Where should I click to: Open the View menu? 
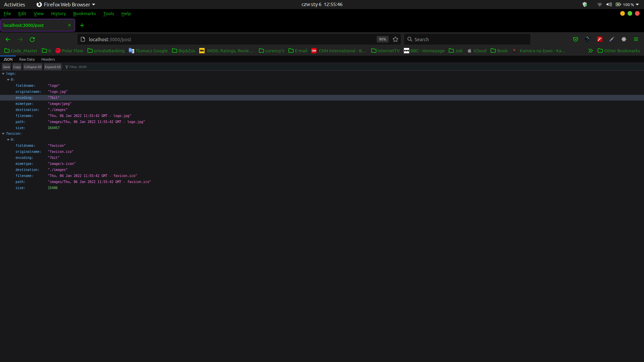39,14
